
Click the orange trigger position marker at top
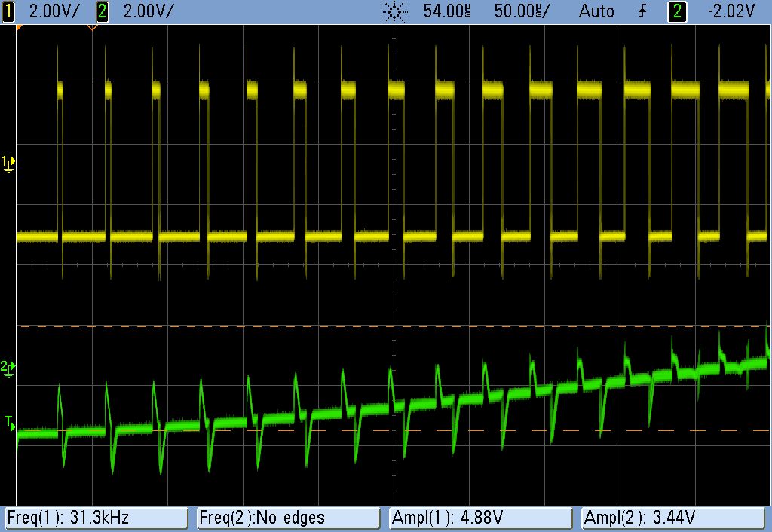pyautogui.click(x=92, y=28)
